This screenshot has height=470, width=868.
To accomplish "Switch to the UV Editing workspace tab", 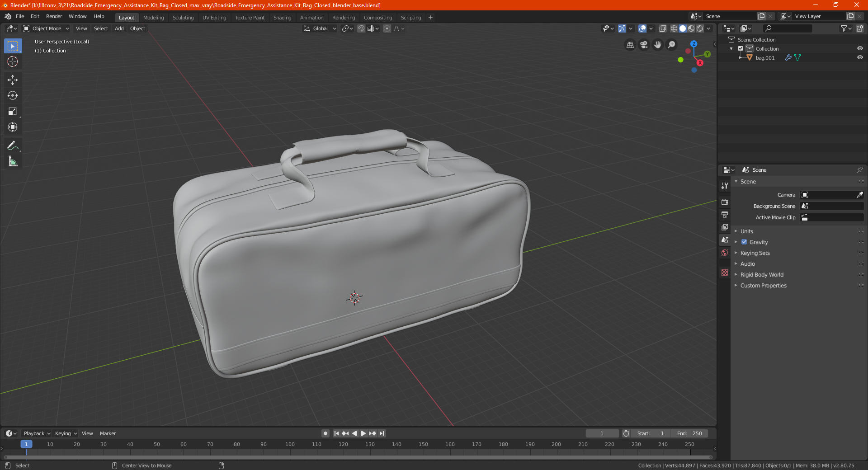I will 214,18.
